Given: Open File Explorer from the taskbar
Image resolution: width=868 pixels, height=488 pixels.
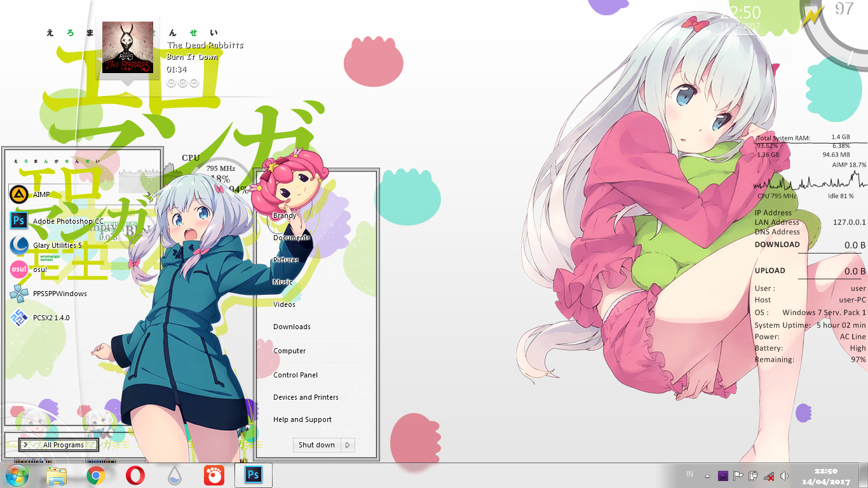Looking at the screenshot, I should tap(57, 475).
